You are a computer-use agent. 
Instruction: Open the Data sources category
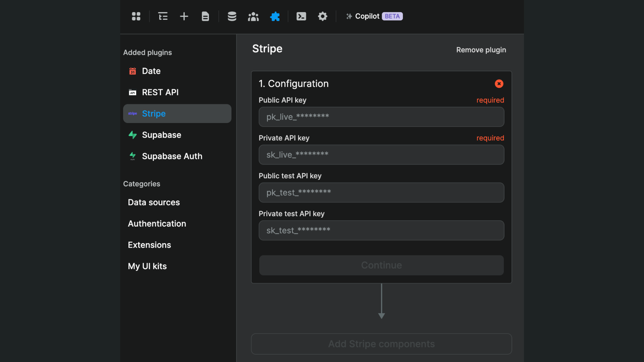pyautogui.click(x=154, y=202)
